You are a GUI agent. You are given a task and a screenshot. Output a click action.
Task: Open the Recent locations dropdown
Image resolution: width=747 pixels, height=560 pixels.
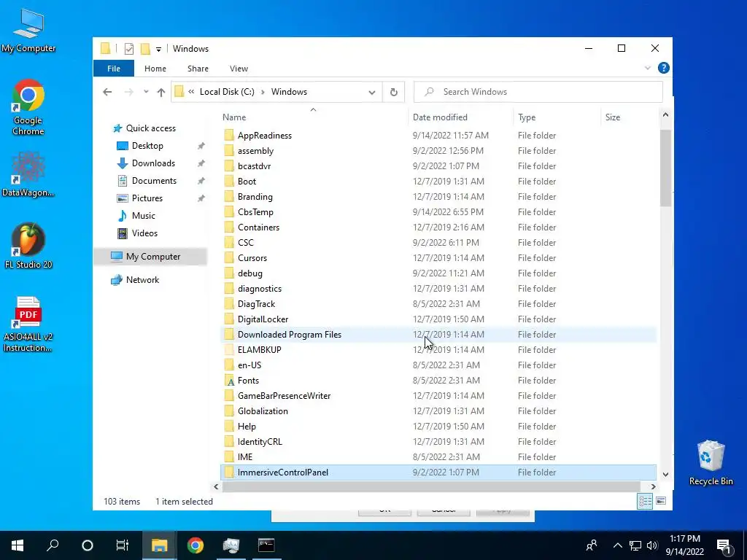coord(146,92)
